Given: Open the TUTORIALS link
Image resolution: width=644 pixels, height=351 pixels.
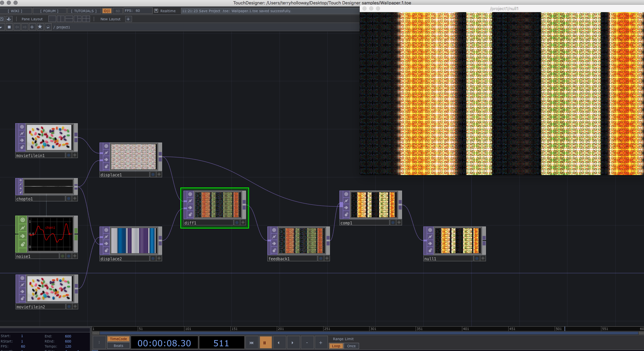Looking at the screenshot, I should tap(84, 11).
